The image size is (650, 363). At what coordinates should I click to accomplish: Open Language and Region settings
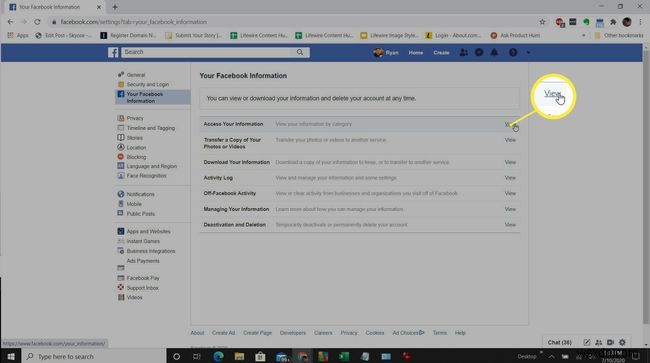(x=151, y=166)
